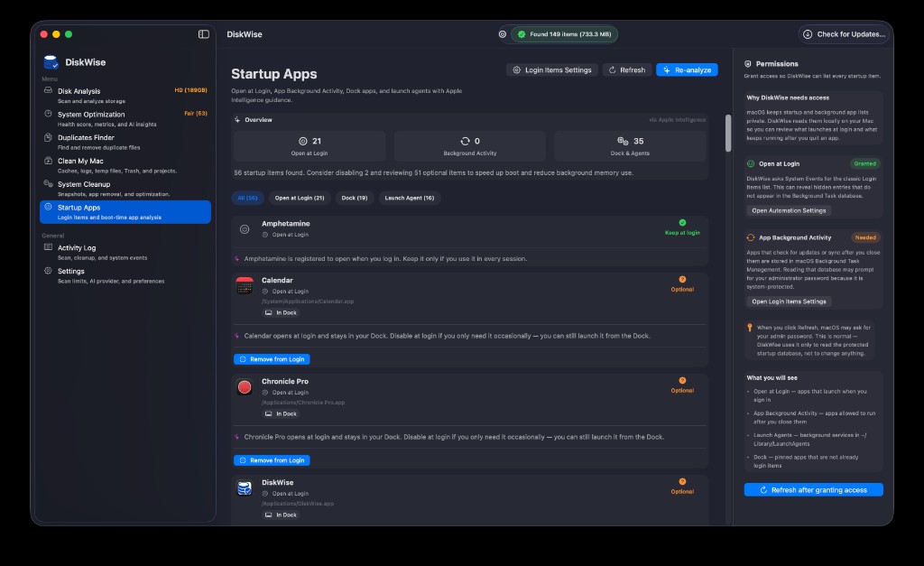Select Launch Agent (16) filter tab
924x566 pixels.
410,198
